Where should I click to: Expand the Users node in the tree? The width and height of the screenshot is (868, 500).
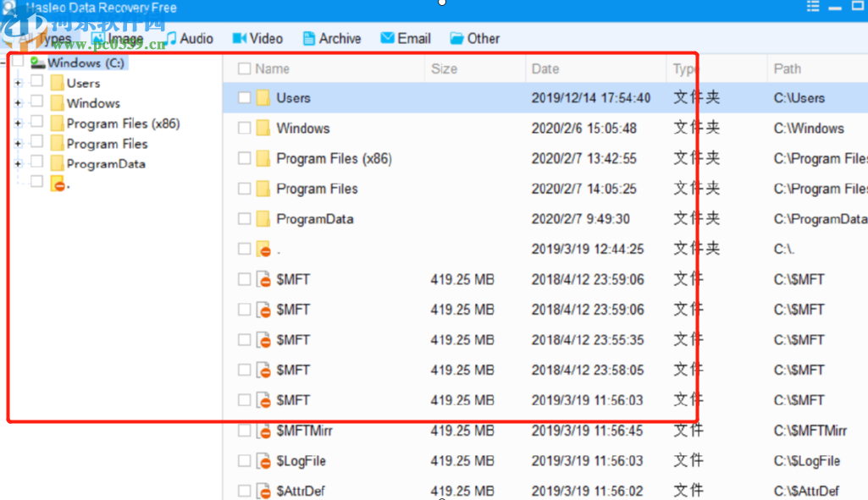(18, 83)
